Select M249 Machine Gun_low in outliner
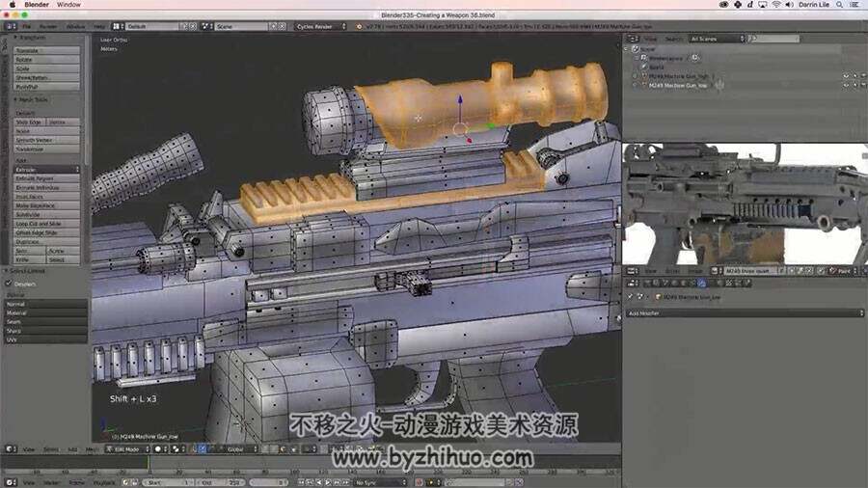The width and height of the screenshot is (868, 488). point(678,86)
